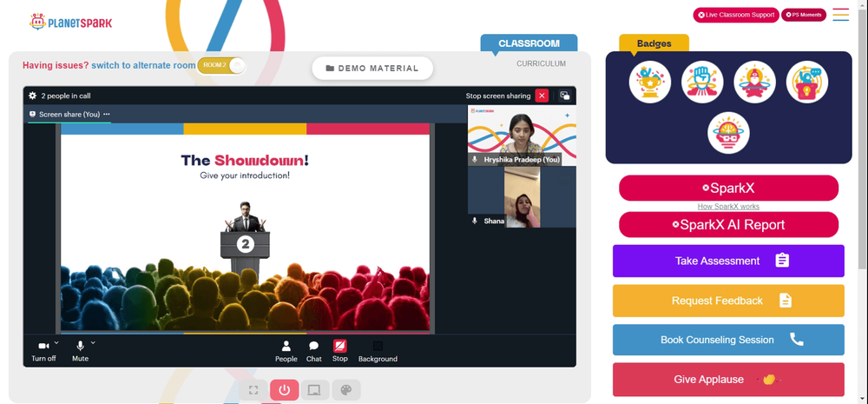
Task: Click the monitor screen icon button
Action: 314,390
